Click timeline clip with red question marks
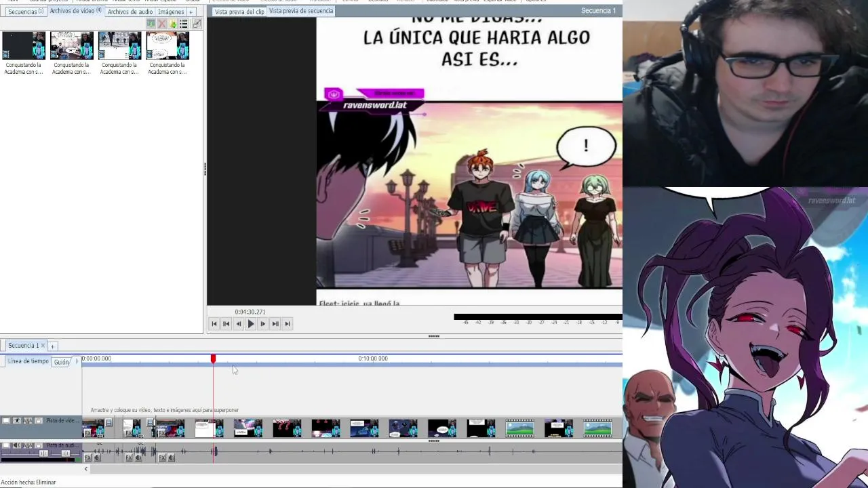 287,428
